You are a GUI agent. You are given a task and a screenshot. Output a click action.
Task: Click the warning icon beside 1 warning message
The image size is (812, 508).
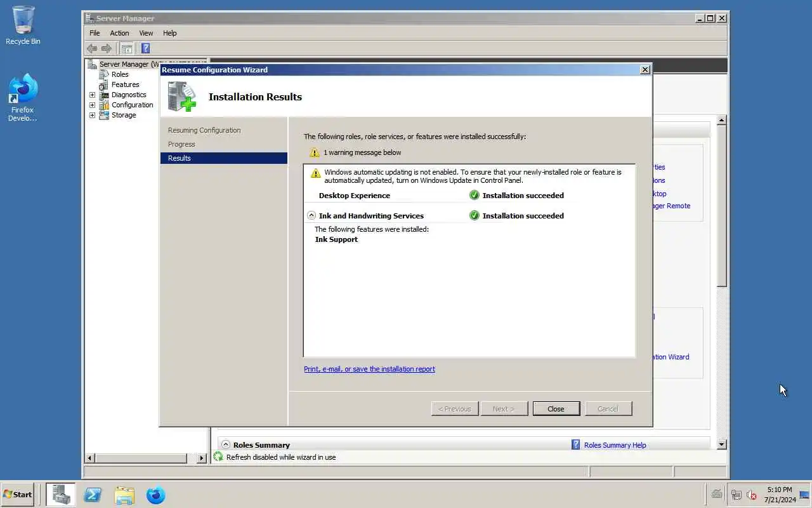coord(314,152)
